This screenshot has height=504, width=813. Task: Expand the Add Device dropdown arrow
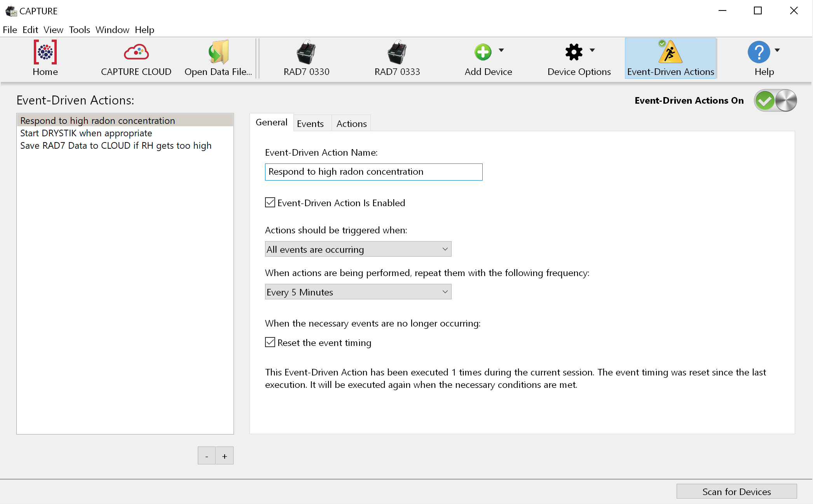point(501,50)
